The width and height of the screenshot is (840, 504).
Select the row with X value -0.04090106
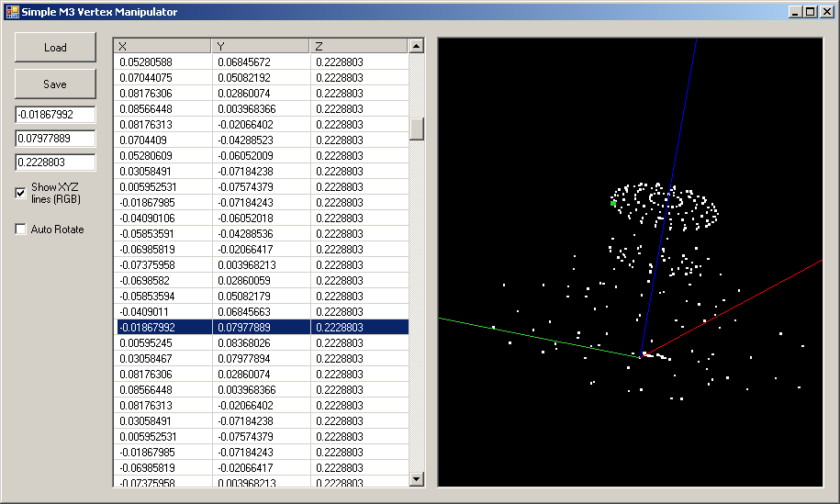[x=262, y=218]
